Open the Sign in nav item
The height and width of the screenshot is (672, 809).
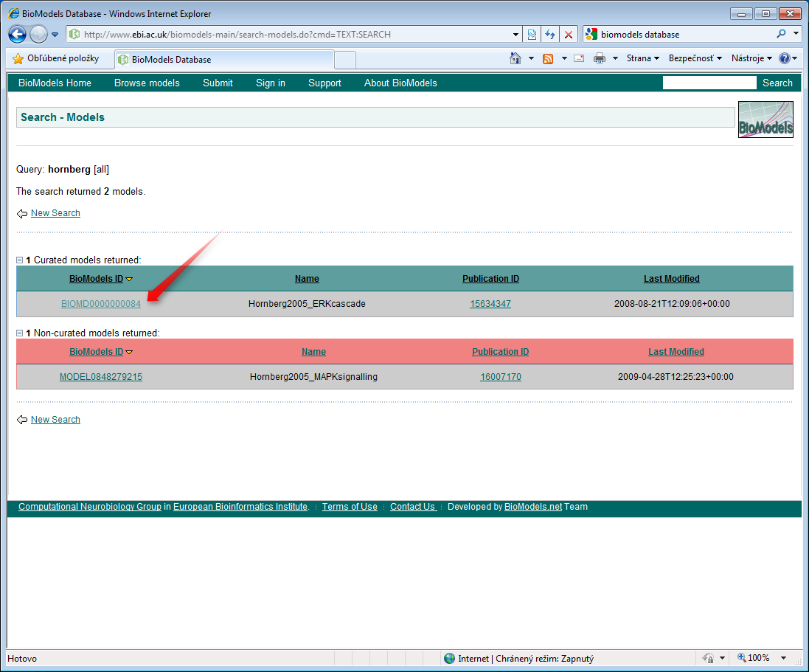coord(271,83)
